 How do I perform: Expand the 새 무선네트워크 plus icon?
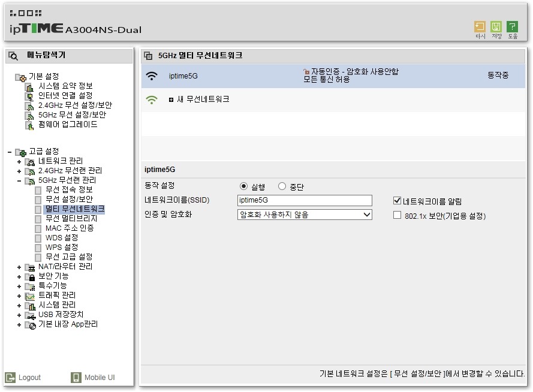pos(171,100)
